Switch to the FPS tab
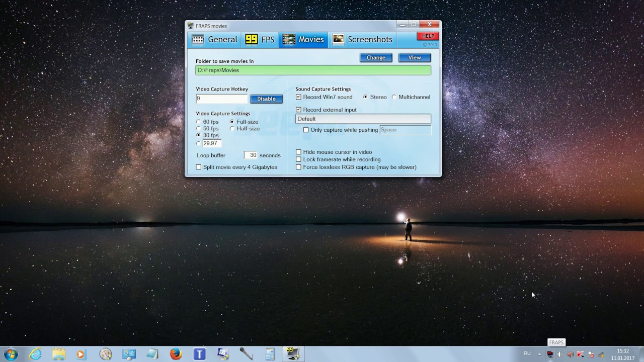The width and height of the screenshot is (644, 362). click(260, 40)
